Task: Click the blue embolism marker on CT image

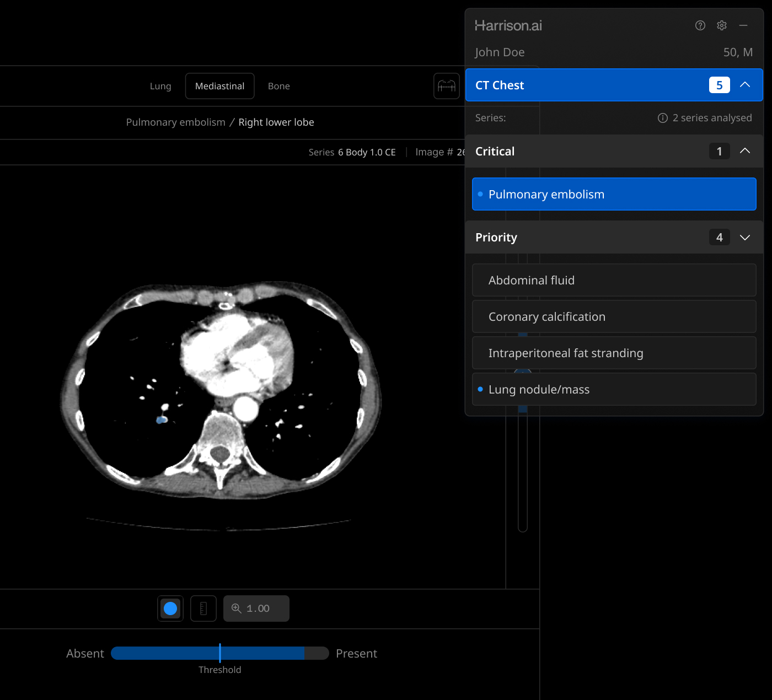Action: click(x=162, y=420)
